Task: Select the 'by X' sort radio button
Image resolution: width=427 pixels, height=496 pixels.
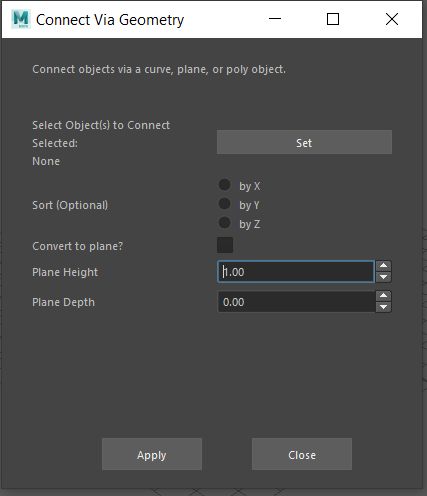Action: click(x=224, y=185)
